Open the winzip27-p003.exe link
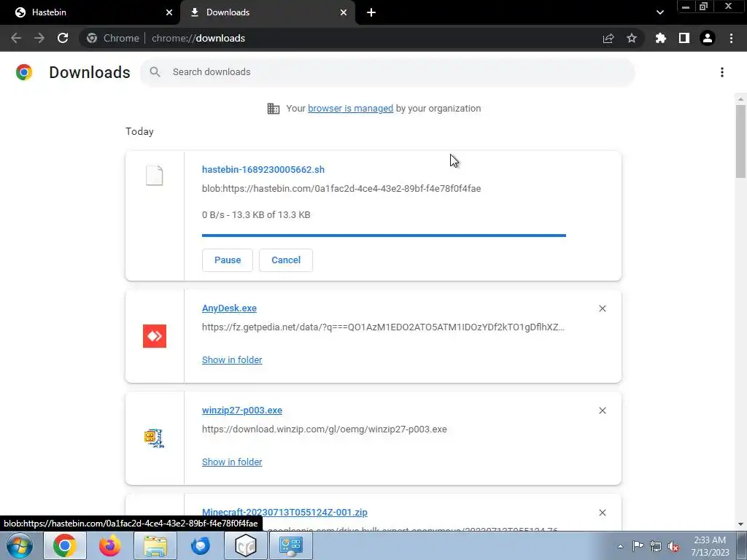The image size is (747, 560). [x=242, y=410]
